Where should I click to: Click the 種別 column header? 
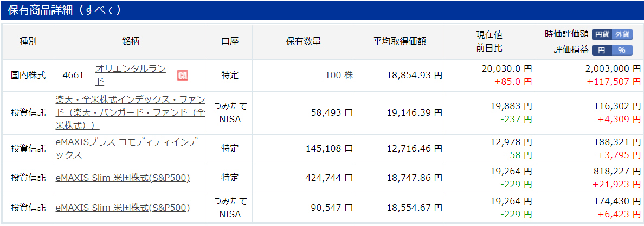(28, 42)
